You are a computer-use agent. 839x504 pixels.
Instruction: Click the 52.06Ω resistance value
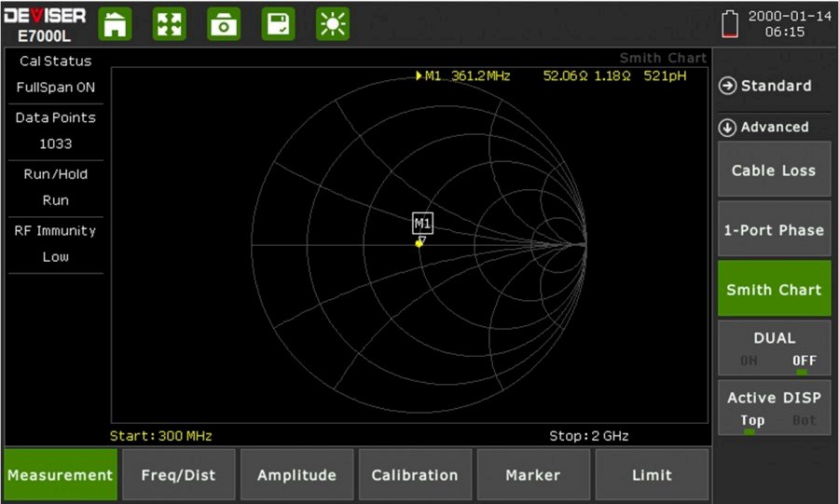coord(566,75)
